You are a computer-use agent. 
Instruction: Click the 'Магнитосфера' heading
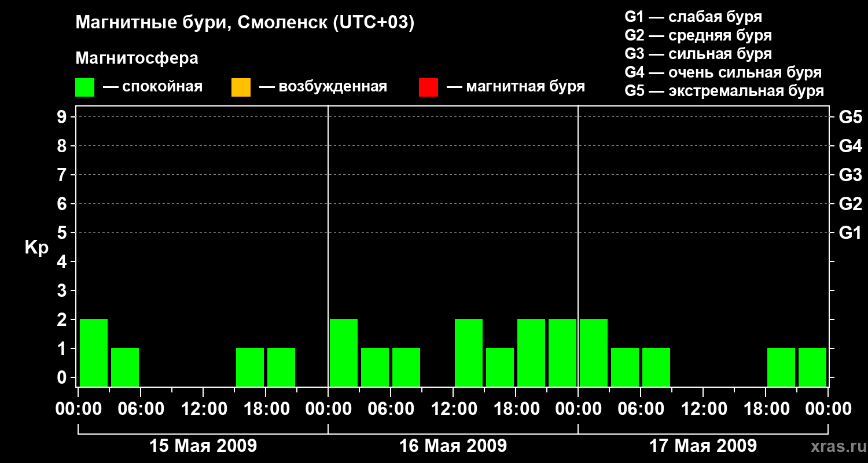tap(137, 58)
